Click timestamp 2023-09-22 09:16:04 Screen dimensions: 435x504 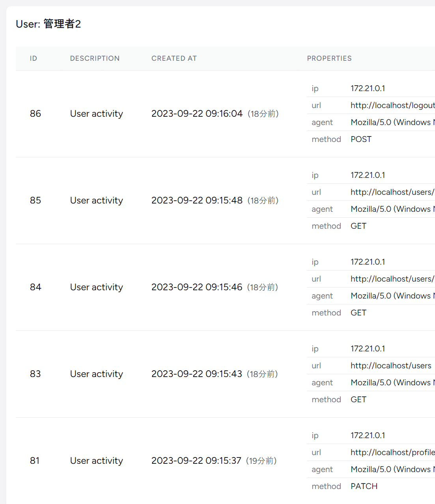click(197, 114)
